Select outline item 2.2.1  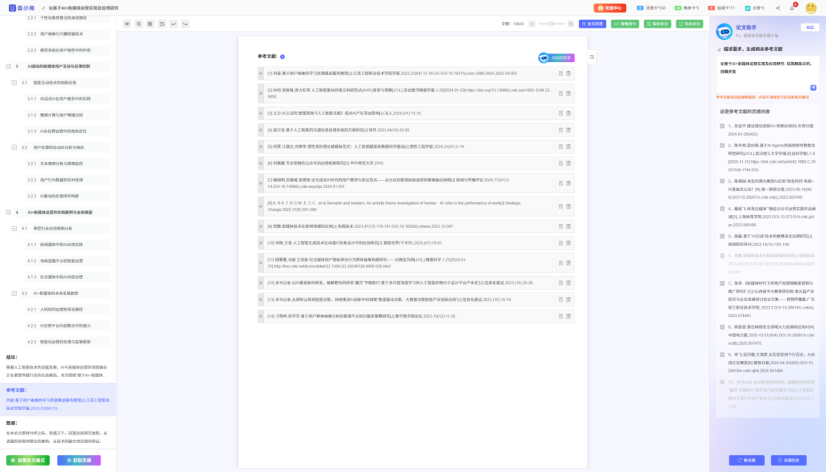[67, 18]
